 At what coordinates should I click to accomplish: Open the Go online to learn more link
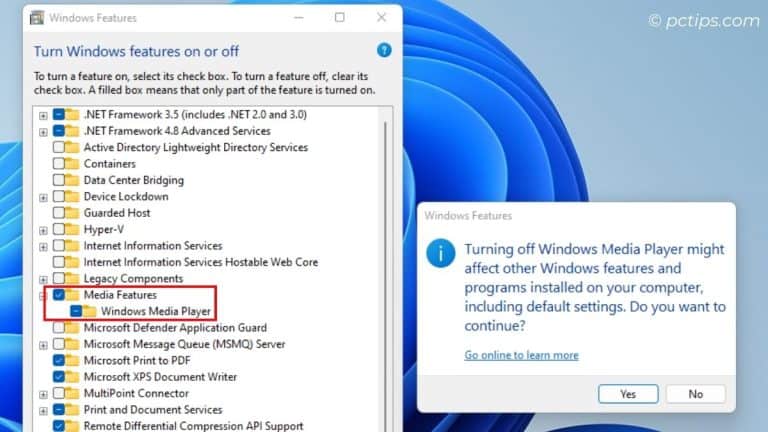(x=521, y=355)
